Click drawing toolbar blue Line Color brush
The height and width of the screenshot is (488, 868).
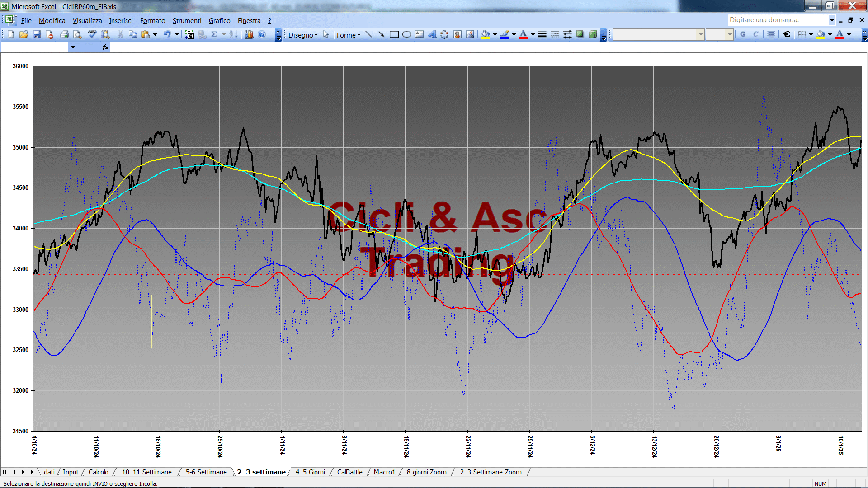(x=505, y=34)
